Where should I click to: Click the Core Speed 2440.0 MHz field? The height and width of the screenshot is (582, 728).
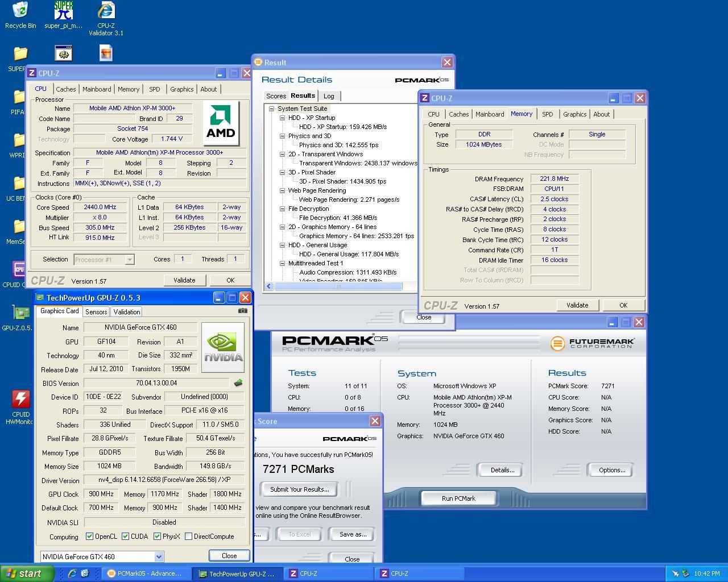[100, 207]
